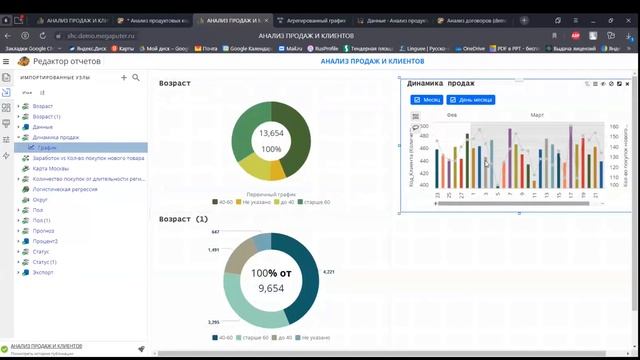Click the yellow до 40 segment in Возраст donut
640x360 pixels.
(x=253, y=168)
